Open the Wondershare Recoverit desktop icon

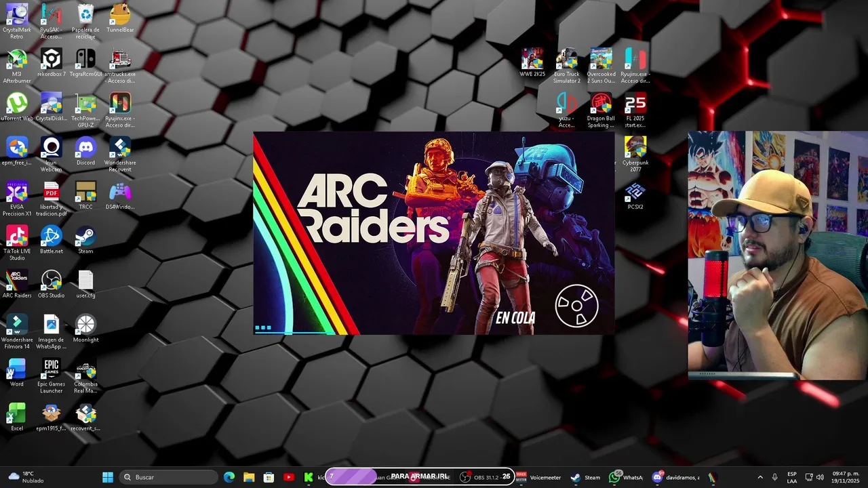click(120, 155)
